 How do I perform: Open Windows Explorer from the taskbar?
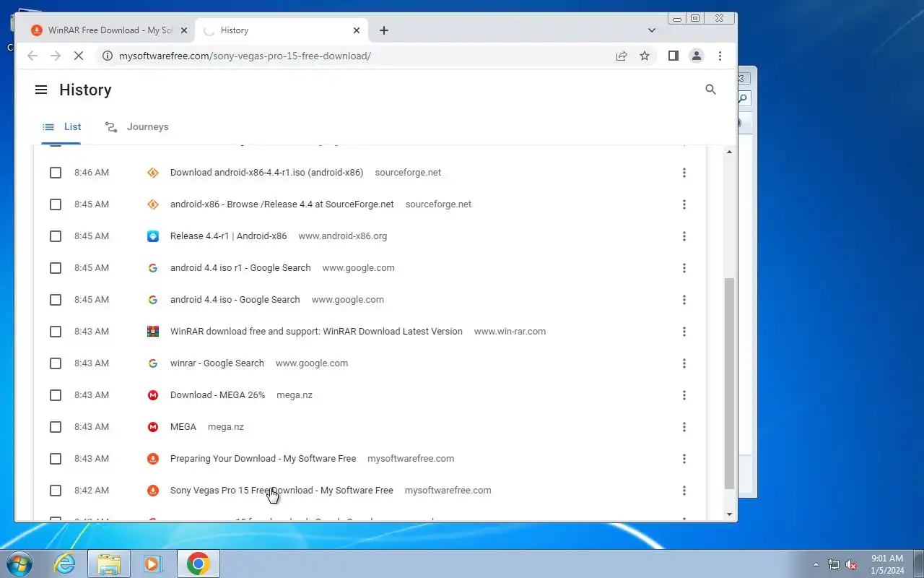109,564
